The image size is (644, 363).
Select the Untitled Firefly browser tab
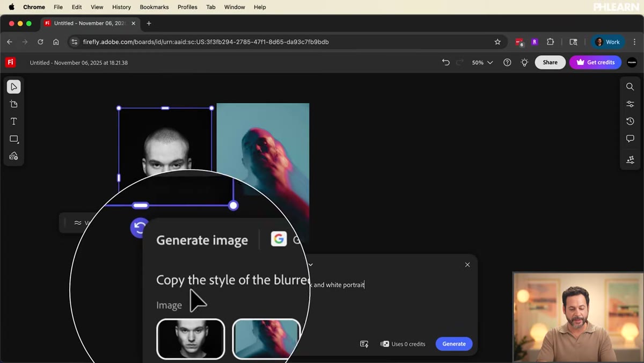tap(89, 23)
